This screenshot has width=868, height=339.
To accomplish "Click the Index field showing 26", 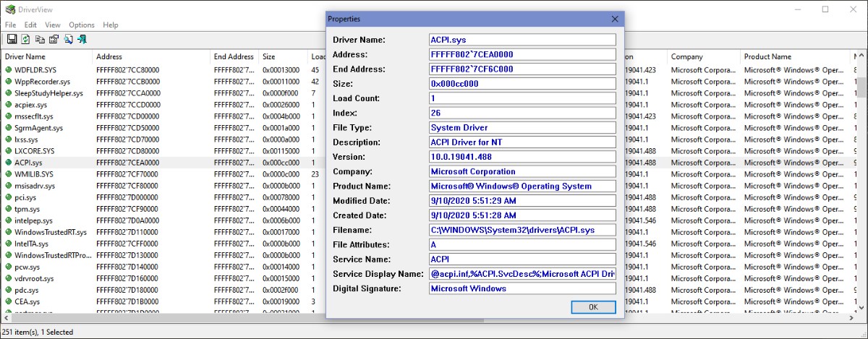I will coord(522,113).
